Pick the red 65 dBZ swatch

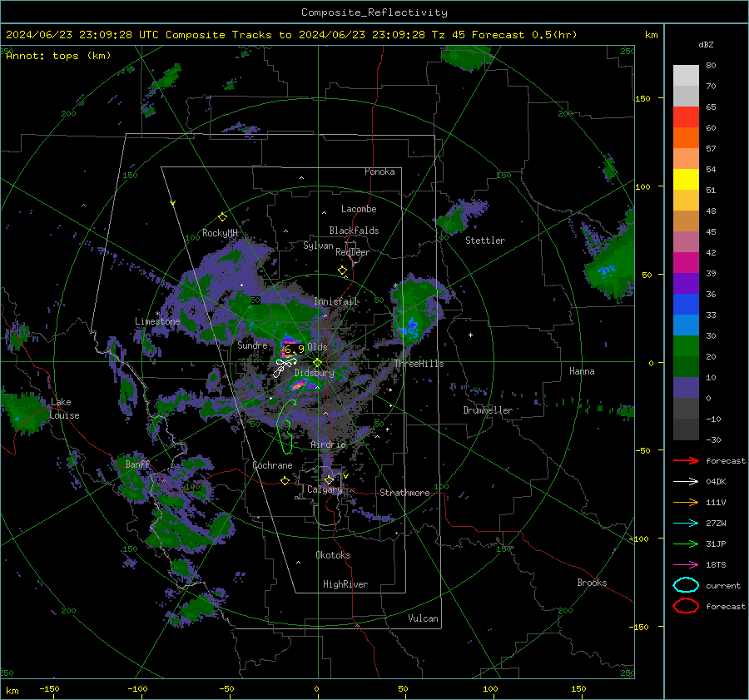(686, 117)
